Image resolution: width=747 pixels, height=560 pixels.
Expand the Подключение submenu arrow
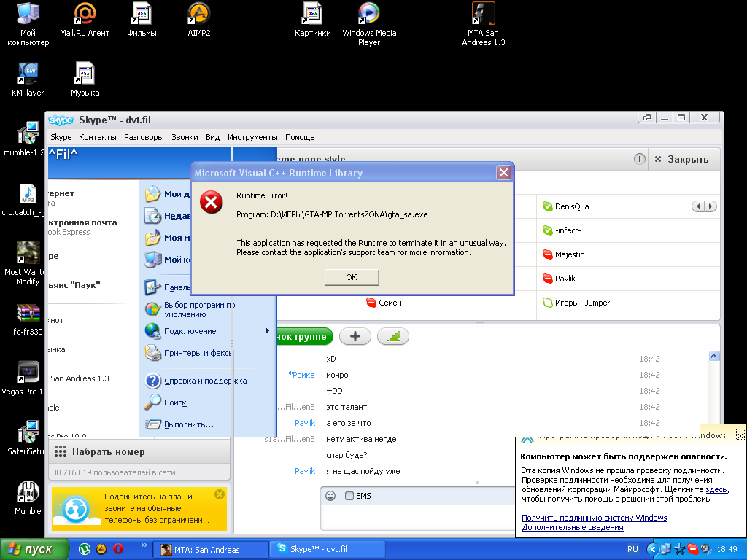click(x=267, y=330)
